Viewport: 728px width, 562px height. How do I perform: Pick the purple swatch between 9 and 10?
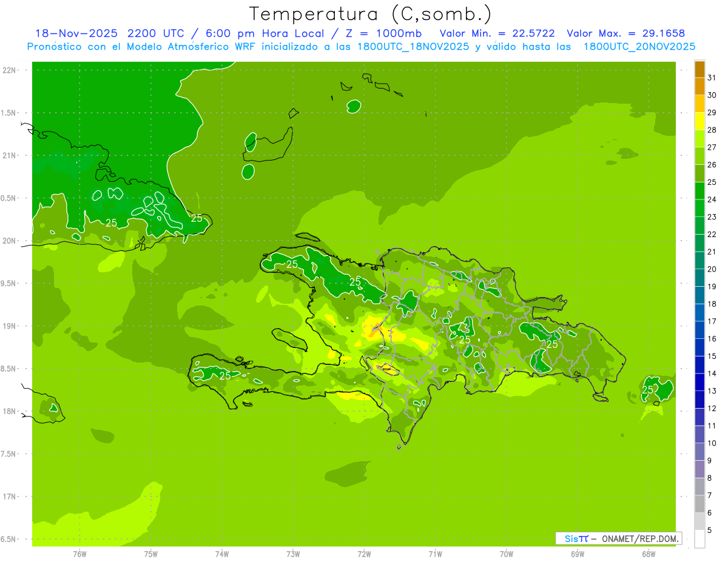point(699,452)
